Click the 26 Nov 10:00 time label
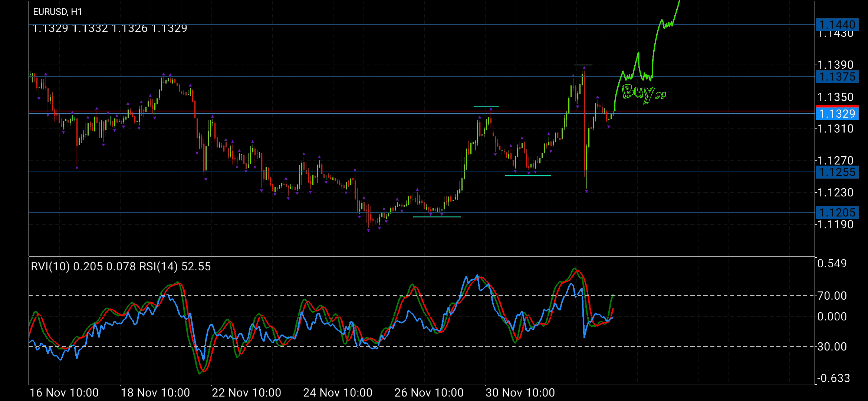Screen dimensions: 868x401 click(429, 393)
